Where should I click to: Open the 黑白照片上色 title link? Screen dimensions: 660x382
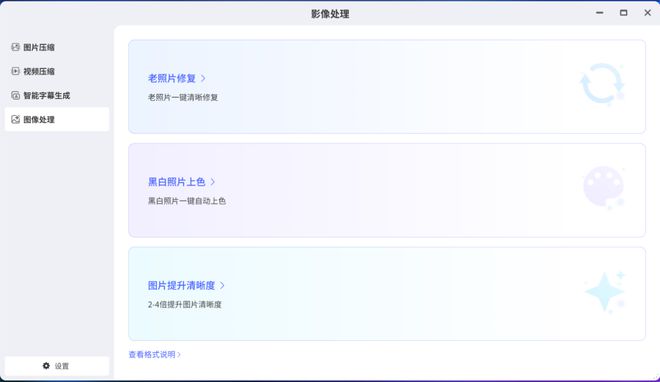coord(176,182)
